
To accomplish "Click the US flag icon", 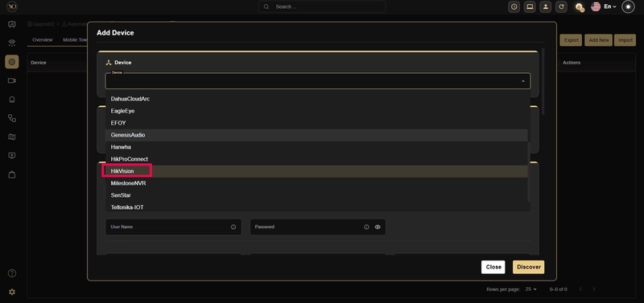I will point(596,6).
